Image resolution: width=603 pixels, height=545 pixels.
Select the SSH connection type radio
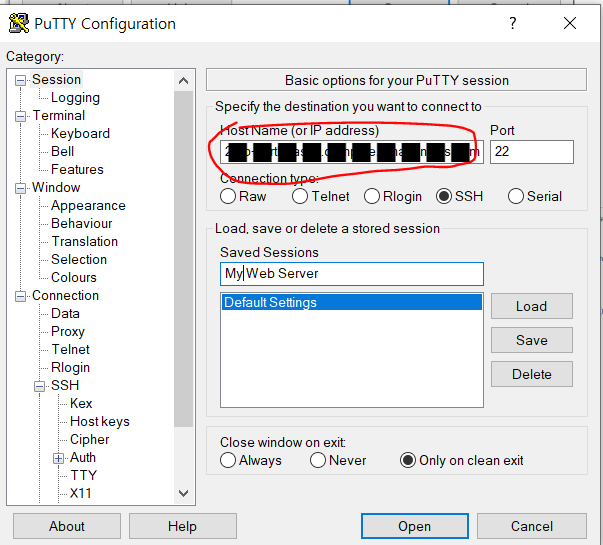click(x=443, y=196)
